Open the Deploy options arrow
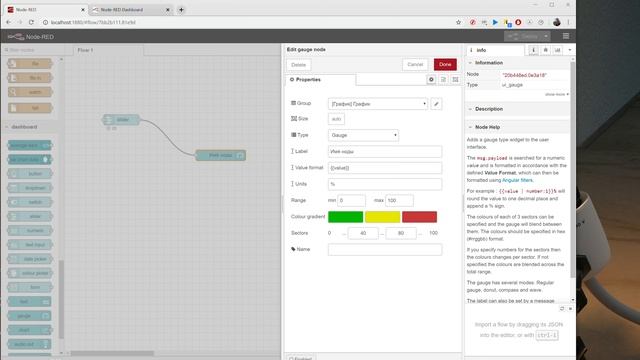This screenshot has height=360, width=640. click(x=546, y=36)
